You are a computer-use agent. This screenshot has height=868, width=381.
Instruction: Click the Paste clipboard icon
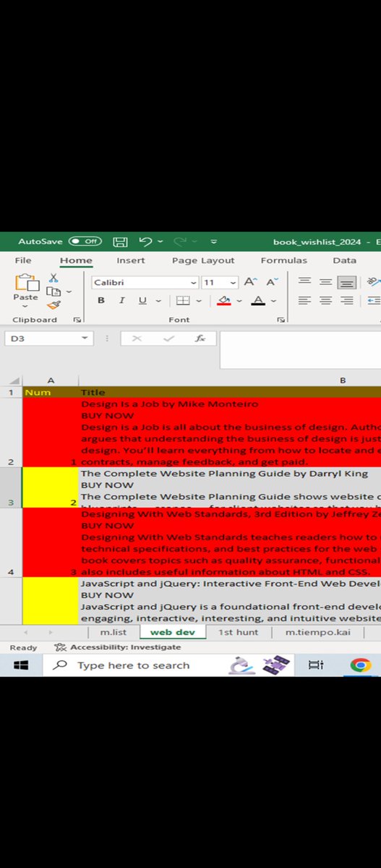[x=26, y=281]
